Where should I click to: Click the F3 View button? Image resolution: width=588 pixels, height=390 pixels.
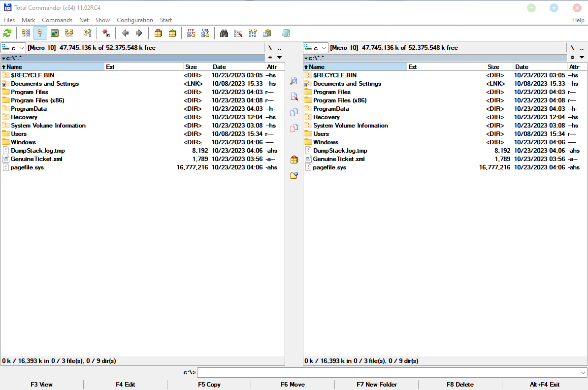42,385
